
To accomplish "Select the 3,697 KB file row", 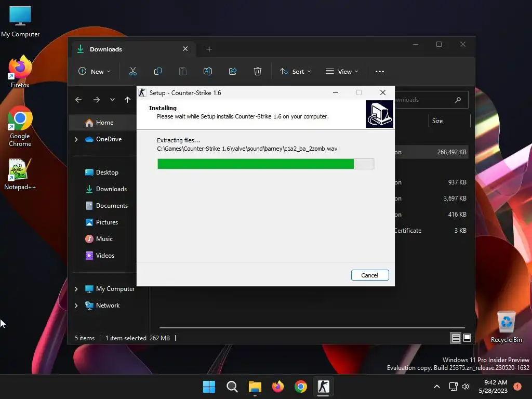I will (x=432, y=198).
